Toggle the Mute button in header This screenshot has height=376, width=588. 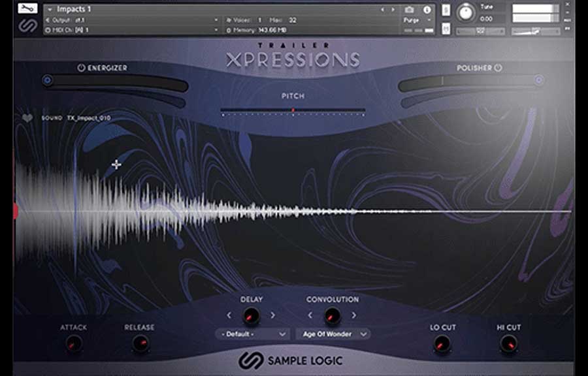446,29
